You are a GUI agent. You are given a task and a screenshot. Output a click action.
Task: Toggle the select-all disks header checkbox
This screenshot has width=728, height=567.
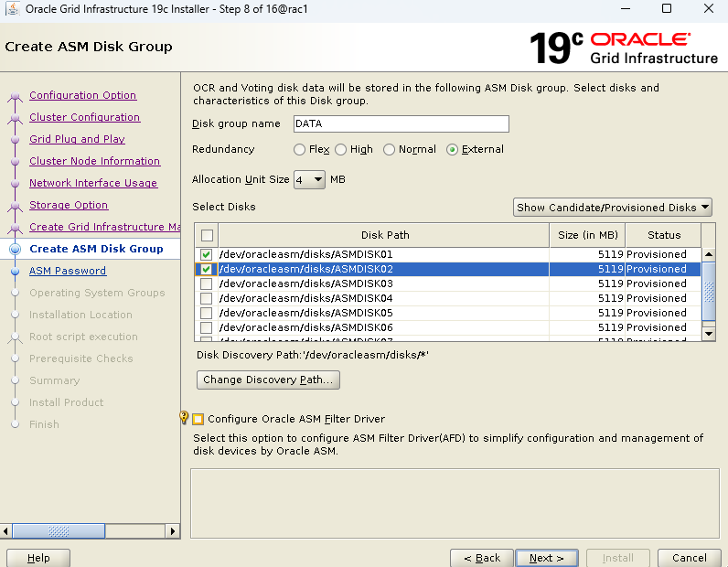[207, 235]
